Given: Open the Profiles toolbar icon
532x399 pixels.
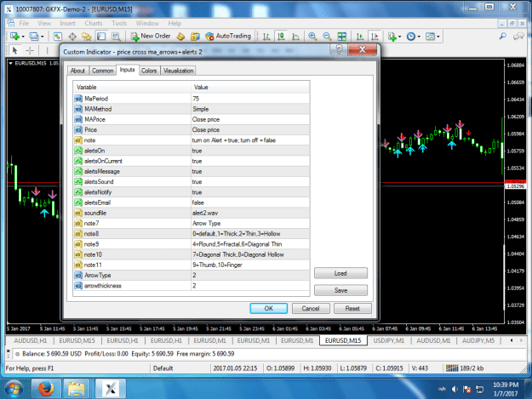Looking at the screenshot, I should coord(33,37).
